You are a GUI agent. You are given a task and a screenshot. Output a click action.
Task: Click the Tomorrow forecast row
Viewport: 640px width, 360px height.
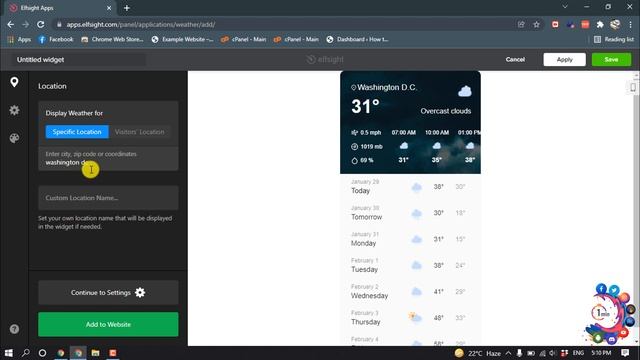(x=410, y=213)
